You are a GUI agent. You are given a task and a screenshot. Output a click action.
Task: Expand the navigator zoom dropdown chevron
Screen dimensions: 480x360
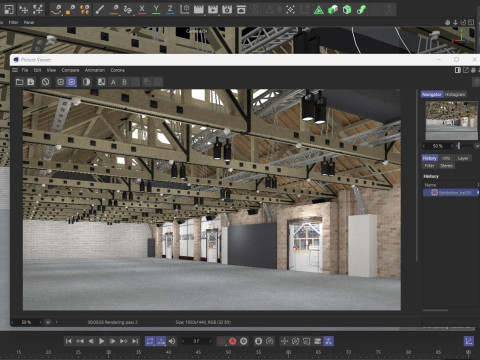(x=477, y=146)
